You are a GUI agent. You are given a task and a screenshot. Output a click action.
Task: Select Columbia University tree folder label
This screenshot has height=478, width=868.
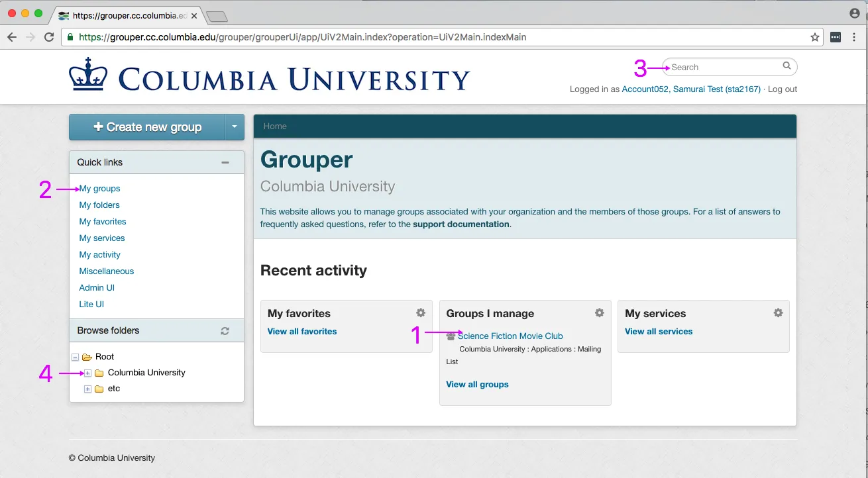(x=146, y=373)
